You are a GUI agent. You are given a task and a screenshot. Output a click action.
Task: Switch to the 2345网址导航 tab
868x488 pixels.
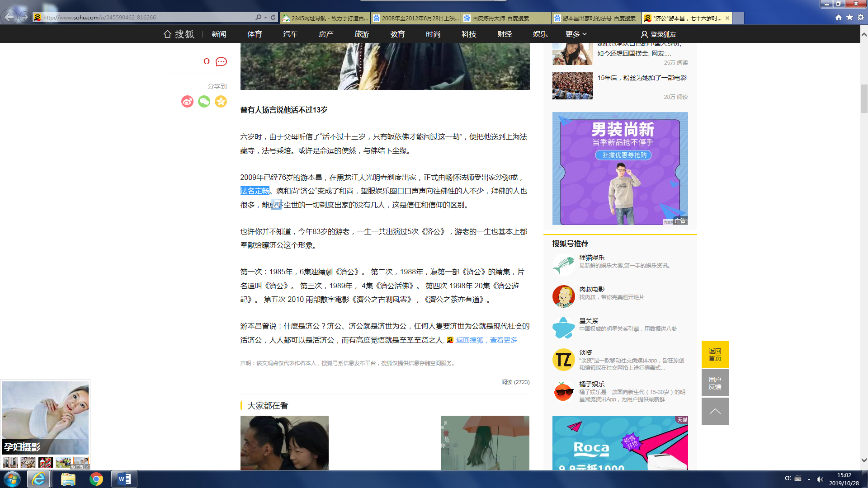point(325,18)
